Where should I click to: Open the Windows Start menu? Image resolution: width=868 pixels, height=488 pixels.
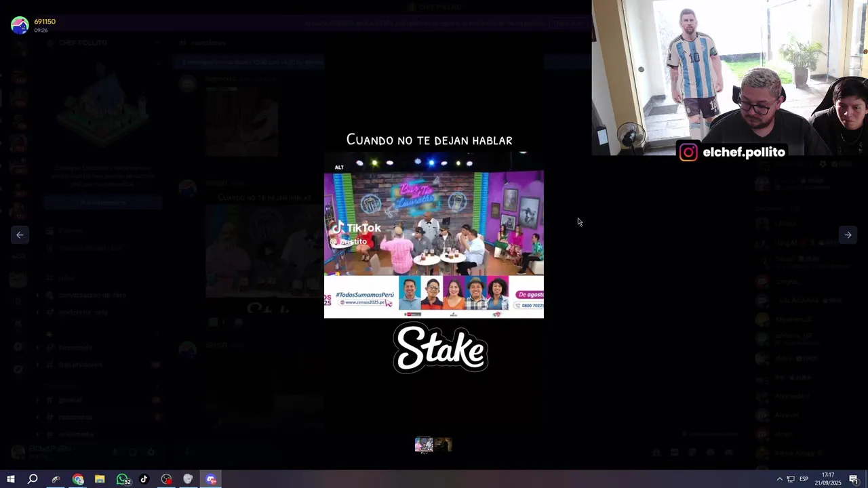pyautogui.click(x=11, y=479)
